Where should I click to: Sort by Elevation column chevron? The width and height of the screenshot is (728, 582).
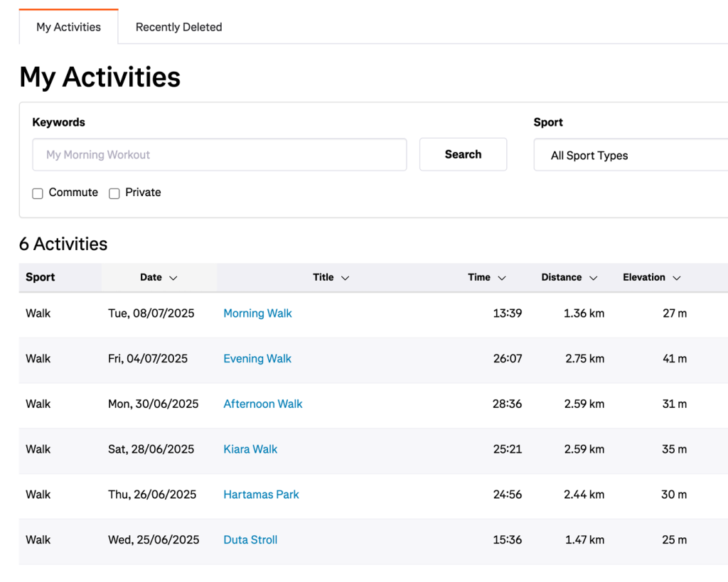click(x=677, y=278)
